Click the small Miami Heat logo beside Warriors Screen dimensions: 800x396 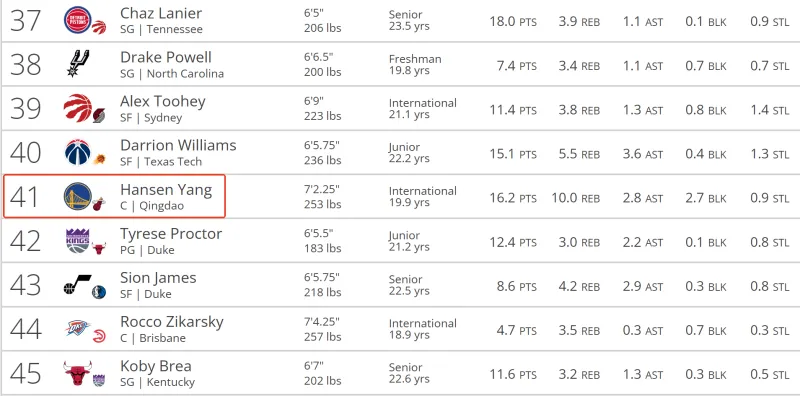(99, 204)
